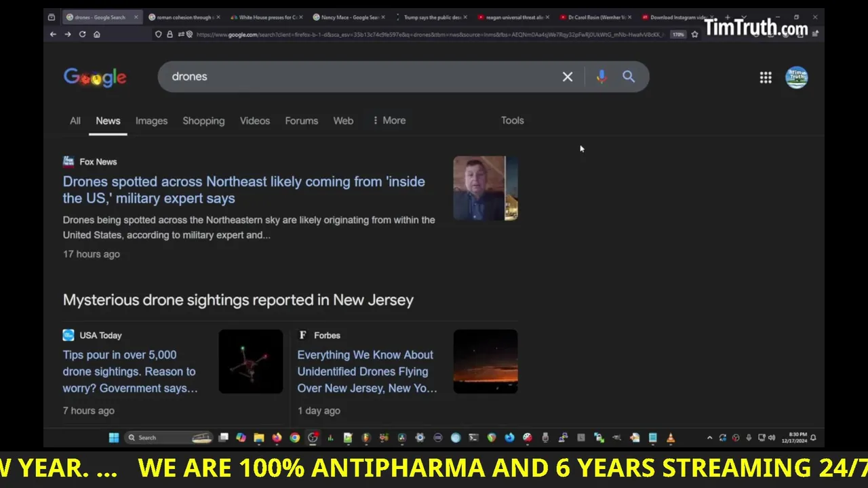
Task: Click the '1 day ago' timestamp
Action: click(x=319, y=411)
